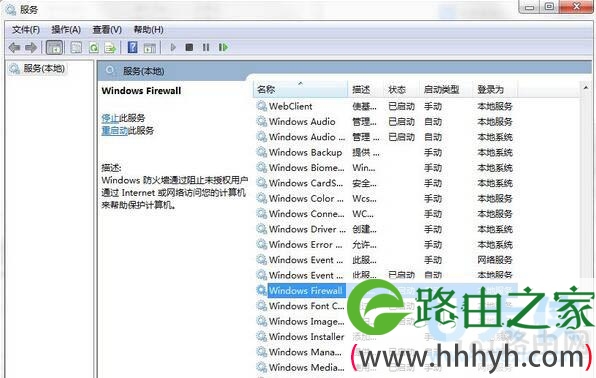Select the Windows CardS... service
596x378 pixels.
[306, 183]
